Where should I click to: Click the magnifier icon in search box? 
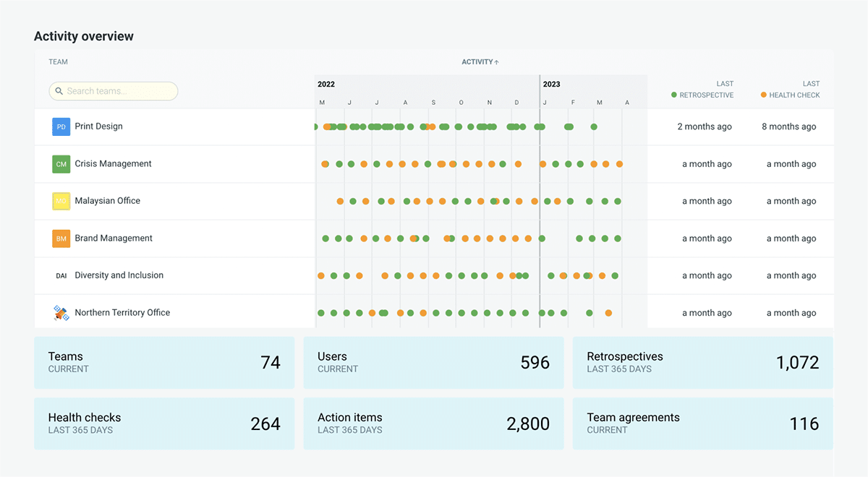point(59,91)
